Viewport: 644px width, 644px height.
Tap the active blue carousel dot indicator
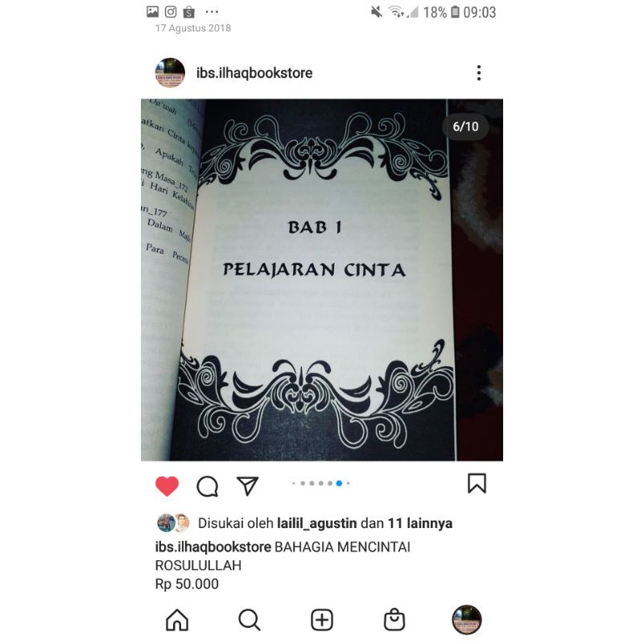[x=339, y=484]
